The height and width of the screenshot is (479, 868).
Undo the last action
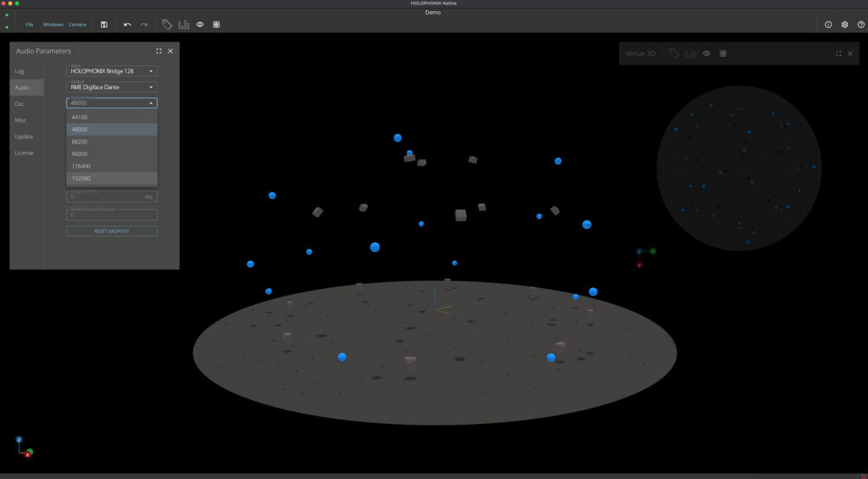pyautogui.click(x=127, y=25)
